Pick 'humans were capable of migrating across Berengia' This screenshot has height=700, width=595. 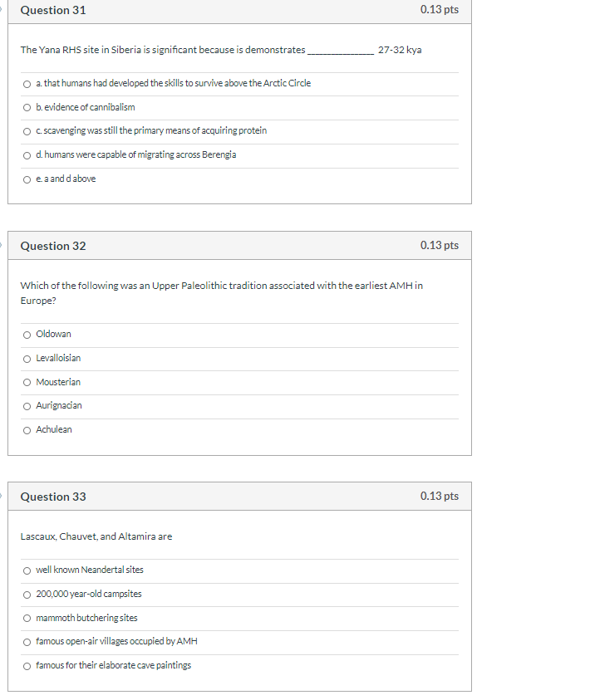(26, 154)
